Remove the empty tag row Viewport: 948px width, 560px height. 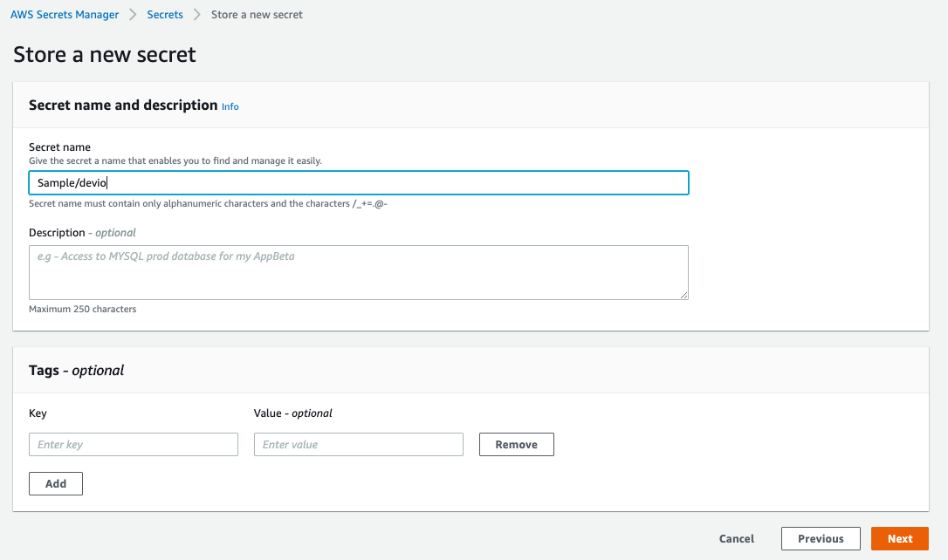[x=516, y=444]
